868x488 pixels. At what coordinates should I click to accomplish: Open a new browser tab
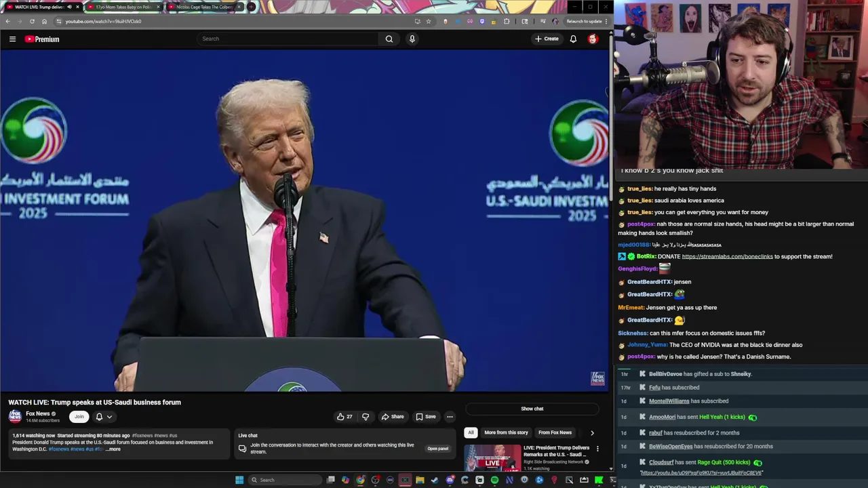(x=252, y=7)
